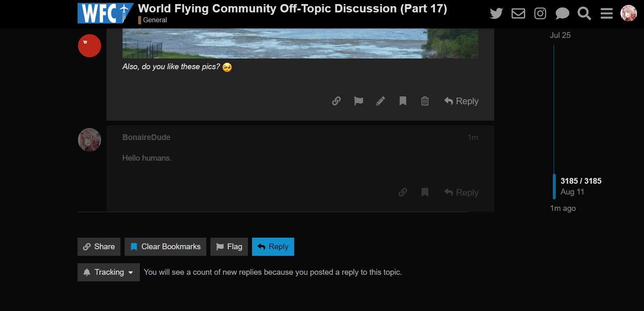644x311 pixels.
Task: Open the mail envelope icon in header
Action: (518, 14)
